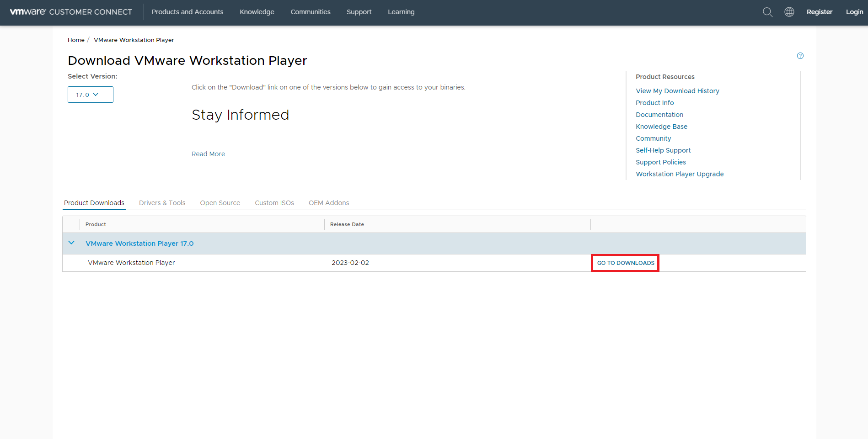Select the Product Downloads tab
The image size is (868, 439).
tap(94, 203)
